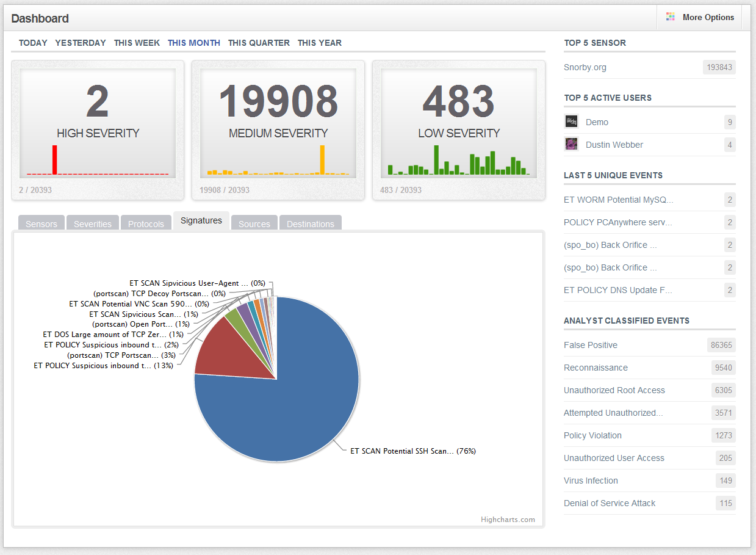Open Unauthorized User Access events
The width and height of the screenshot is (756, 555).
[x=614, y=458]
